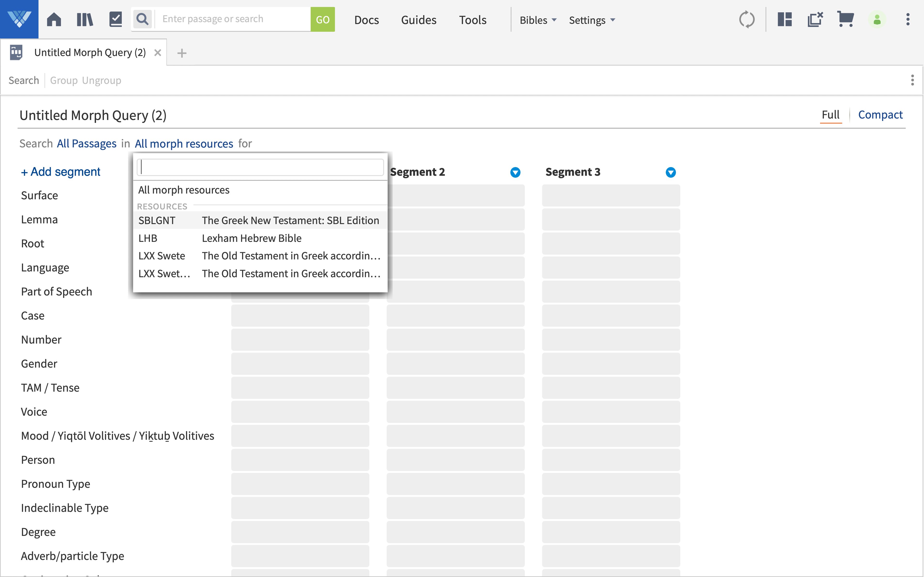Open the green account avatar icon
The width and height of the screenshot is (924, 577).
coord(877,19)
